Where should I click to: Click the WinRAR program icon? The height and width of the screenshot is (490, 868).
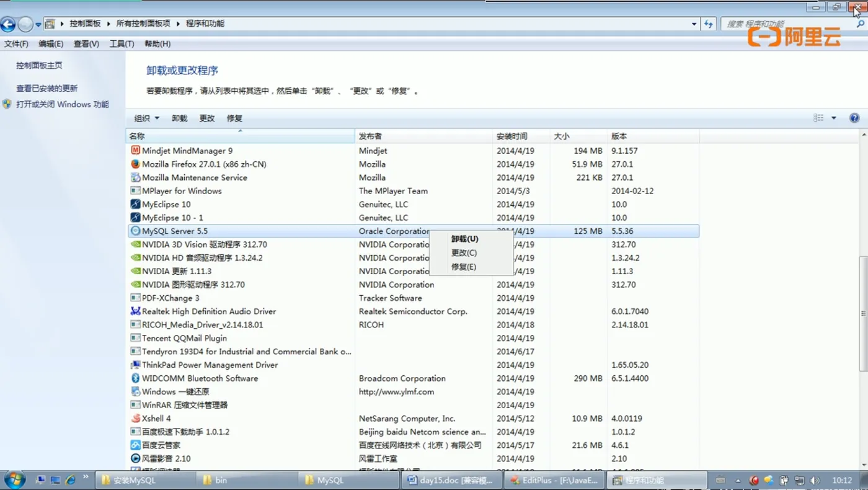(x=135, y=405)
